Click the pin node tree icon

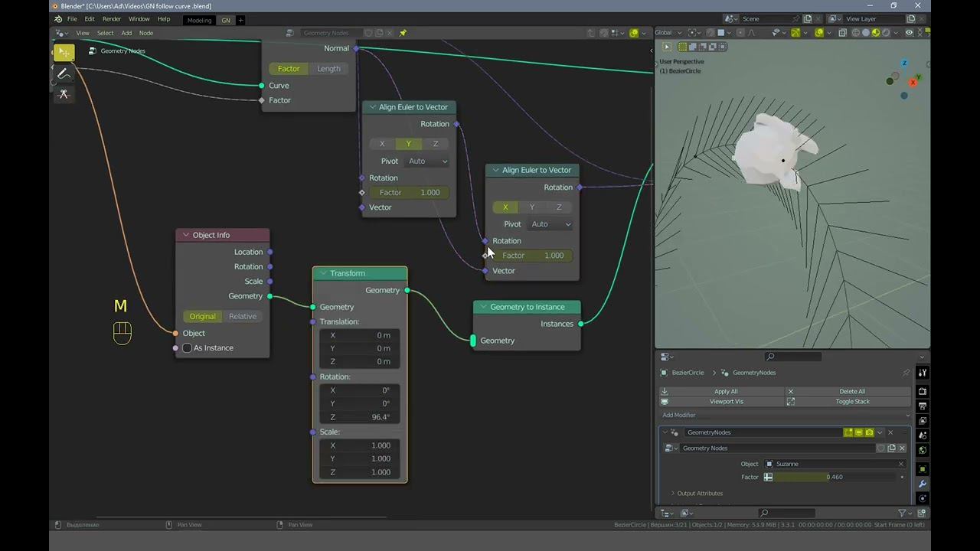click(403, 33)
